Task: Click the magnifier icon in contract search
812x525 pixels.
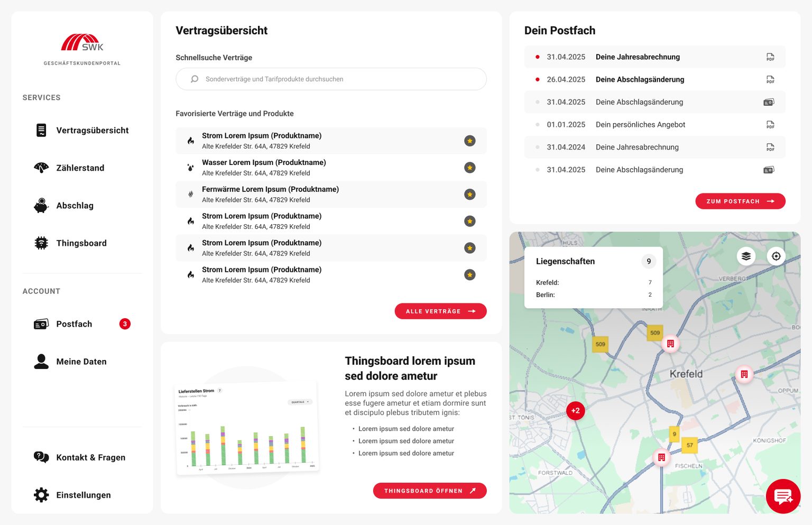Action: click(x=195, y=79)
